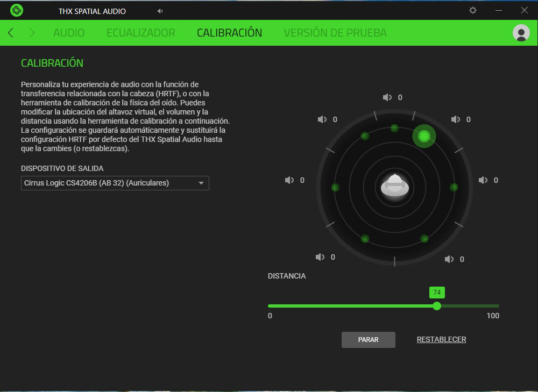Click the Razer logo in the titlebar
This screenshot has width=538, height=392.
[x=16, y=10]
